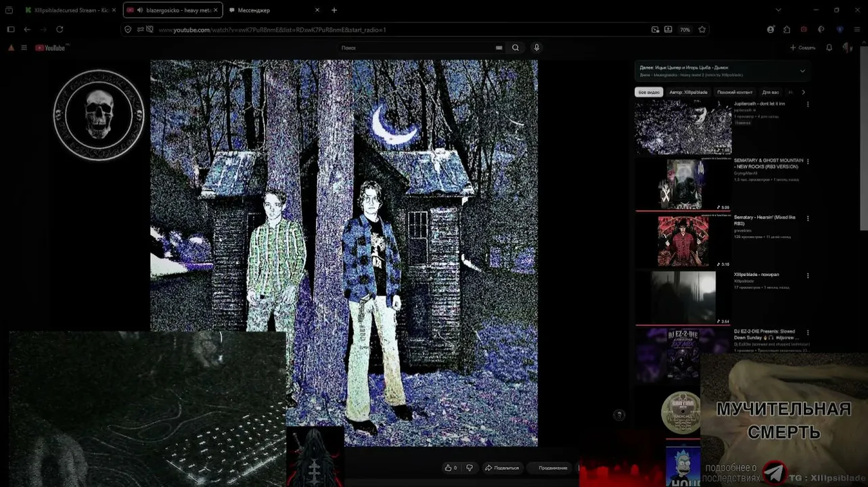View site security shield info in the address bar
Image resolution: width=868 pixels, height=487 pixels.
click(x=128, y=30)
